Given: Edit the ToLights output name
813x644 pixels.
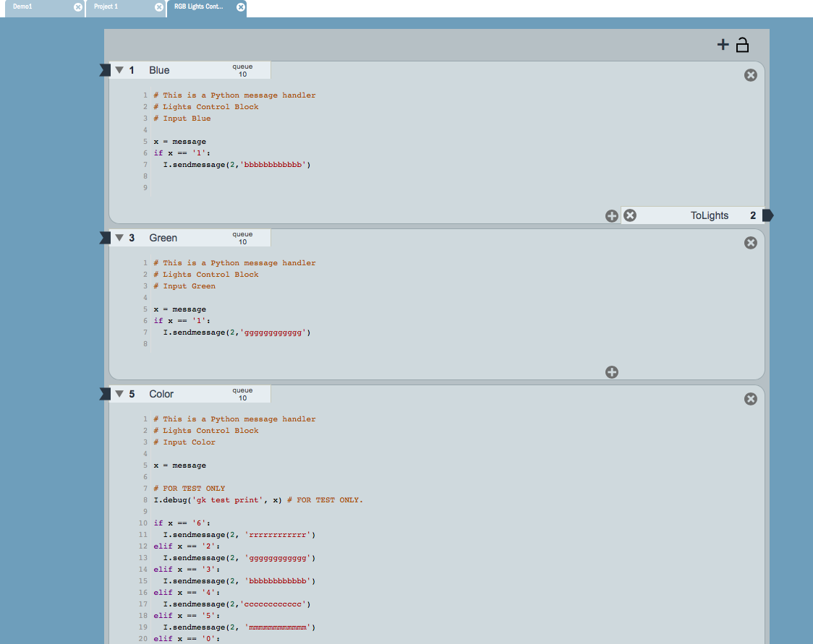Looking at the screenshot, I should (710, 215).
